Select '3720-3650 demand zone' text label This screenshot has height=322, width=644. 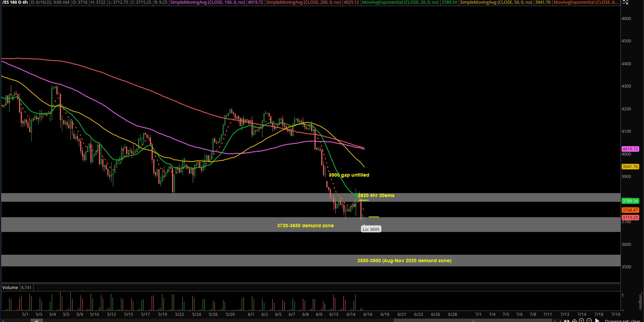click(x=305, y=226)
